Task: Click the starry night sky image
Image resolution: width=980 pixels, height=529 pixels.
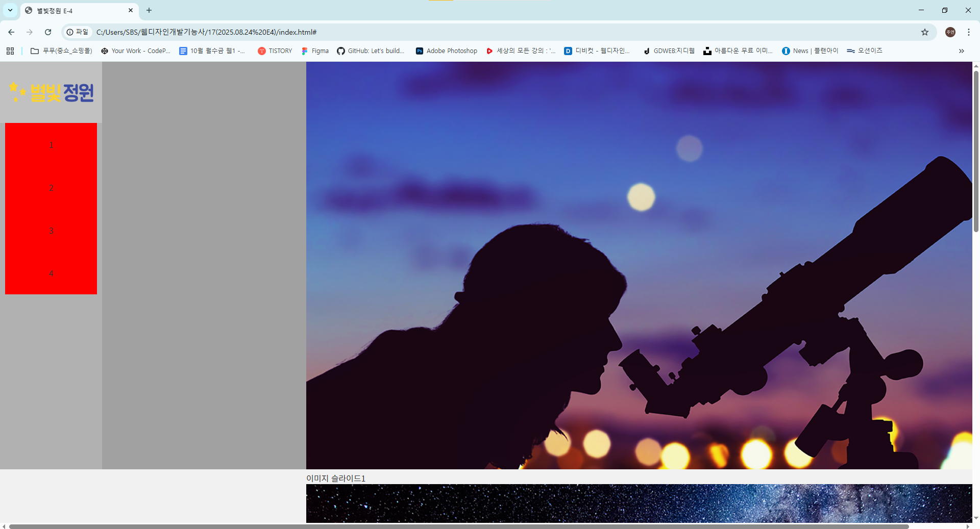Action: (639, 503)
